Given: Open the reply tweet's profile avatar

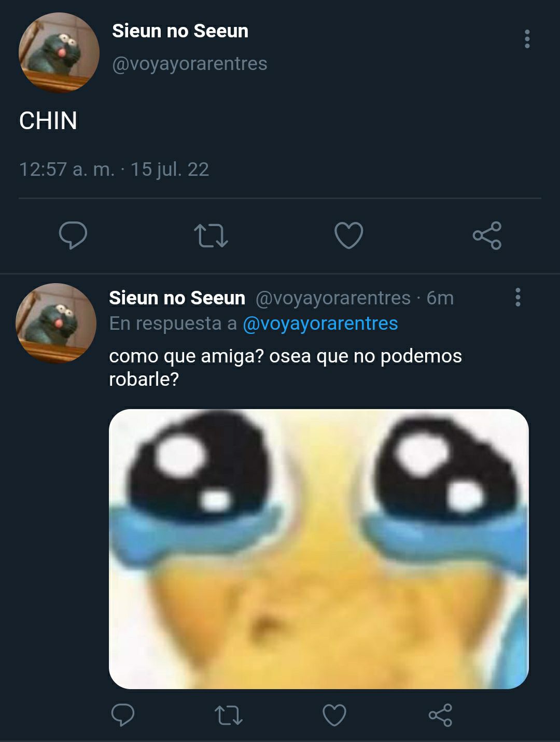Looking at the screenshot, I should coord(56,323).
